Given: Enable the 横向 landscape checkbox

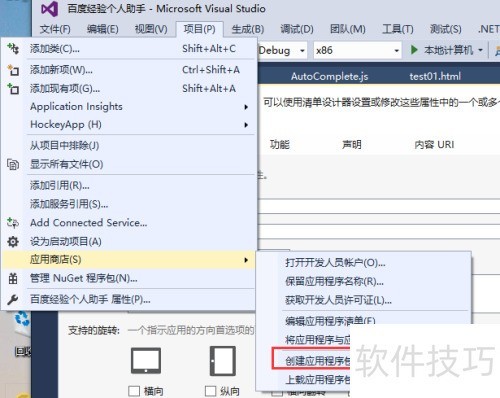Looking at the screenshot, I should point(134,391).
